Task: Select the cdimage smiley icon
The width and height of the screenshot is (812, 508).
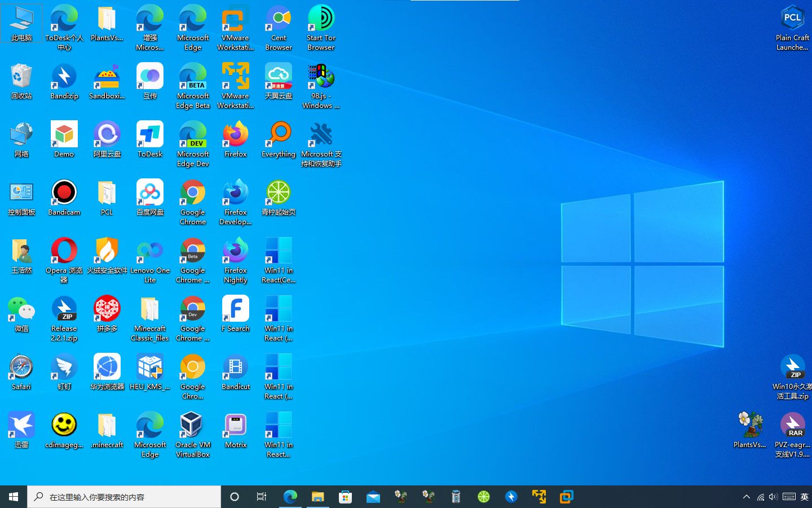Action: point(64,431)
